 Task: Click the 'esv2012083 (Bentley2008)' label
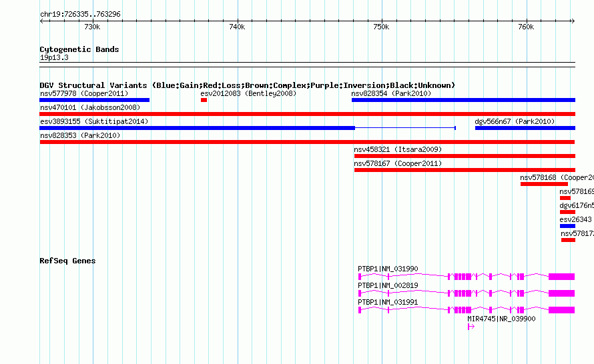coord(248,93)
